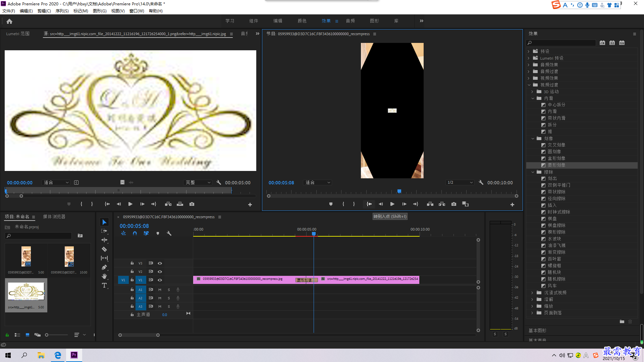The height and width of the screenshot is (362, 644).
Task: Step forward one frame in program monitor
Action: click(404, 204)
